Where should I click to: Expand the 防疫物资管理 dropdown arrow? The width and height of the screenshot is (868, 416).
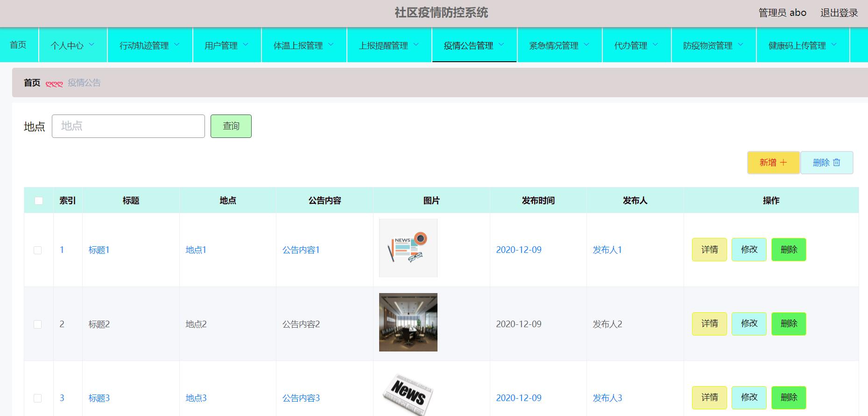click(x=741, y=45)
